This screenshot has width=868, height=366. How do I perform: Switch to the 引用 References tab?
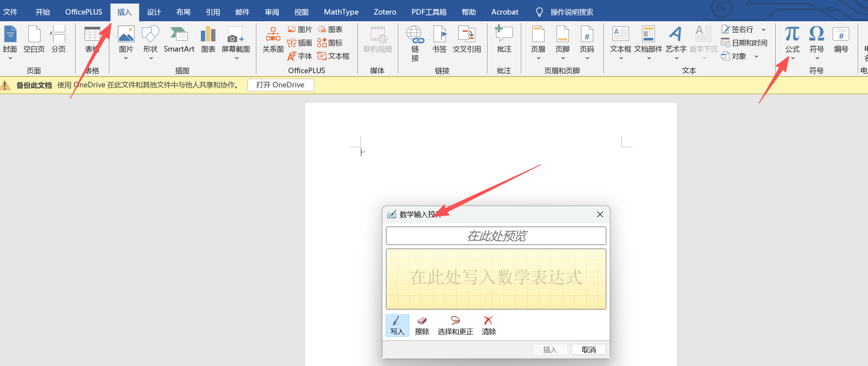[x=213, y=12]
